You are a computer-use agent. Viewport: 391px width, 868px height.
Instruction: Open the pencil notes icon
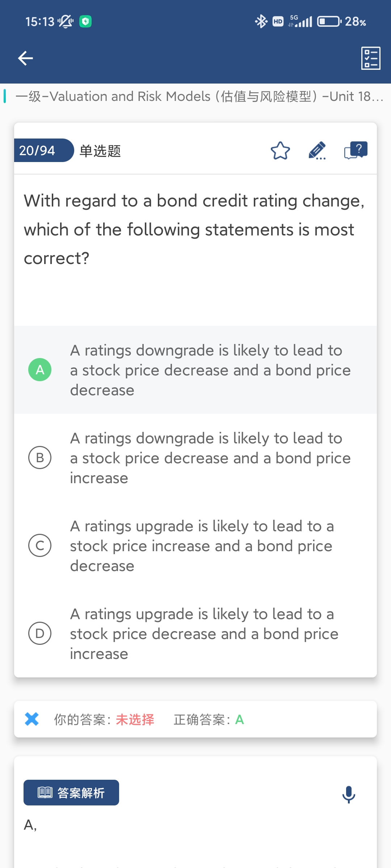tap(317, 151)
